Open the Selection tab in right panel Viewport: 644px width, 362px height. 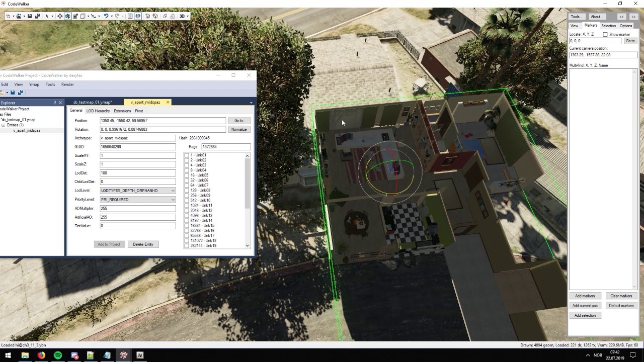point(608,26)
